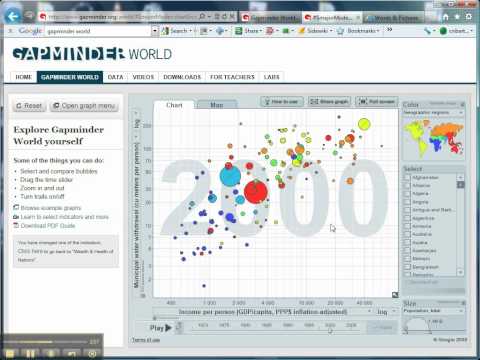Image resolution: width=480 pixels, height=360 pixels.
Task: Tick the Australia checkbox
Action: point(407,234)
